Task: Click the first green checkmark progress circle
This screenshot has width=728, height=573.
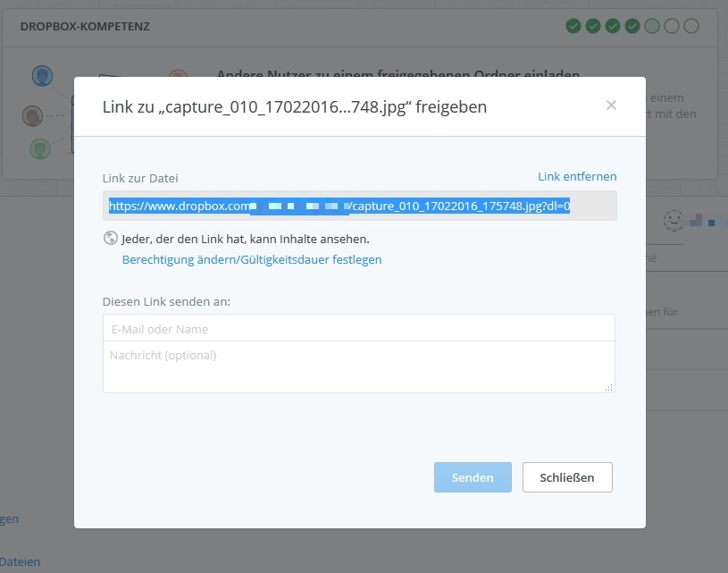Action: 573,26
